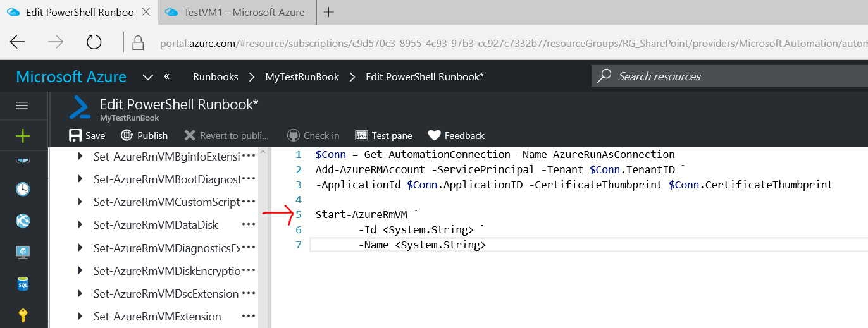Publish the runbook
Viewport: 868px width, 328px height.
click(x=144, y=135)
